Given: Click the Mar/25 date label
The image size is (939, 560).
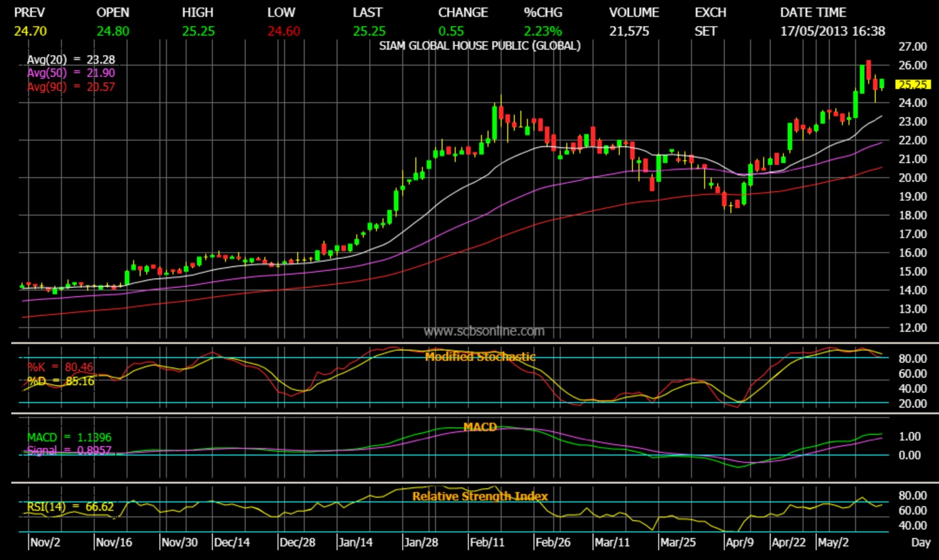Looking at the screenshot, I should pyautogui.click(x=678, y=543).
